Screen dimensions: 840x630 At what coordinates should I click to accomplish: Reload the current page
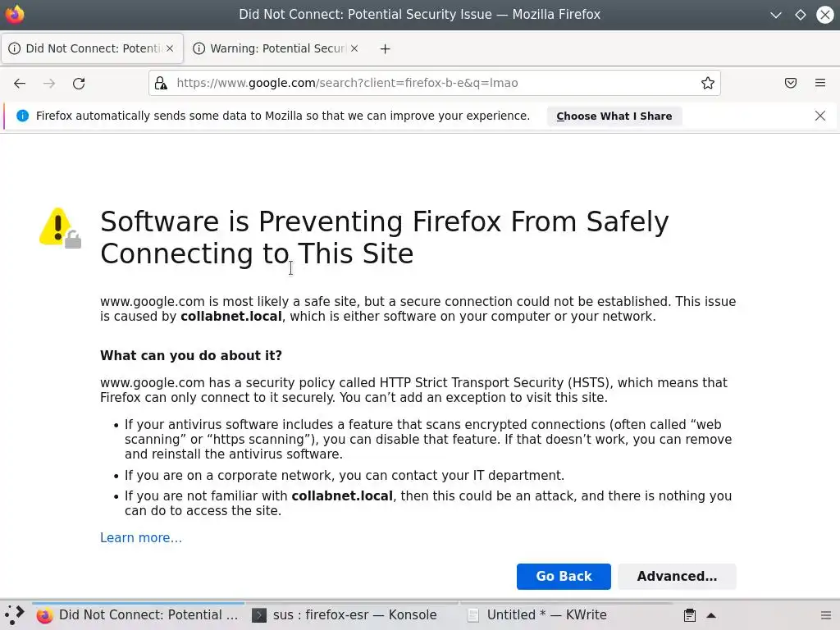[x=79, y=83]
